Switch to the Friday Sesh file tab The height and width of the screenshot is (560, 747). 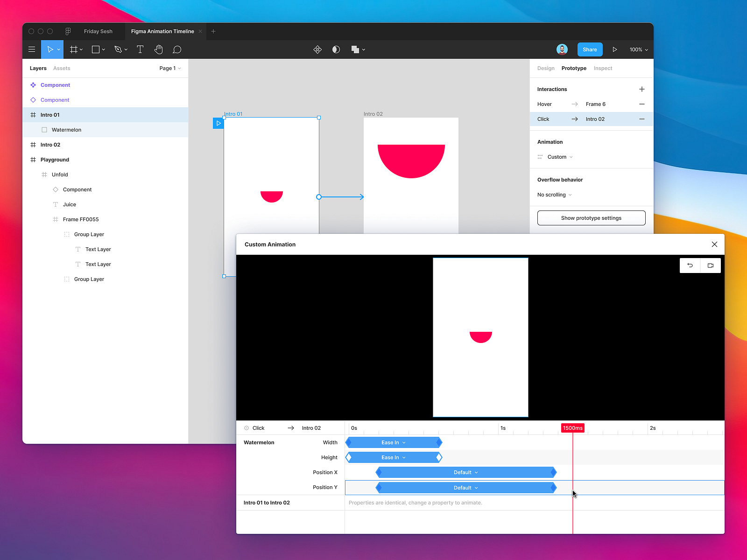pos(98,31)
